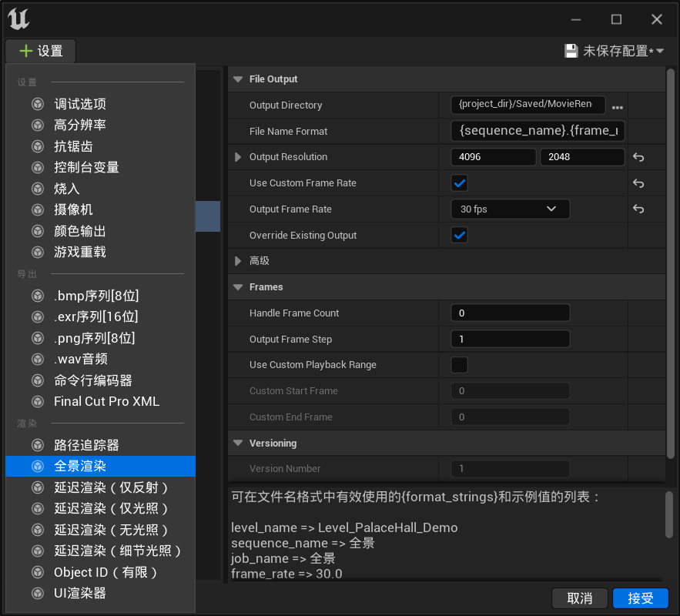
Task: Reset Output Resolution to default arrow
Action: [x=638, y=157]
